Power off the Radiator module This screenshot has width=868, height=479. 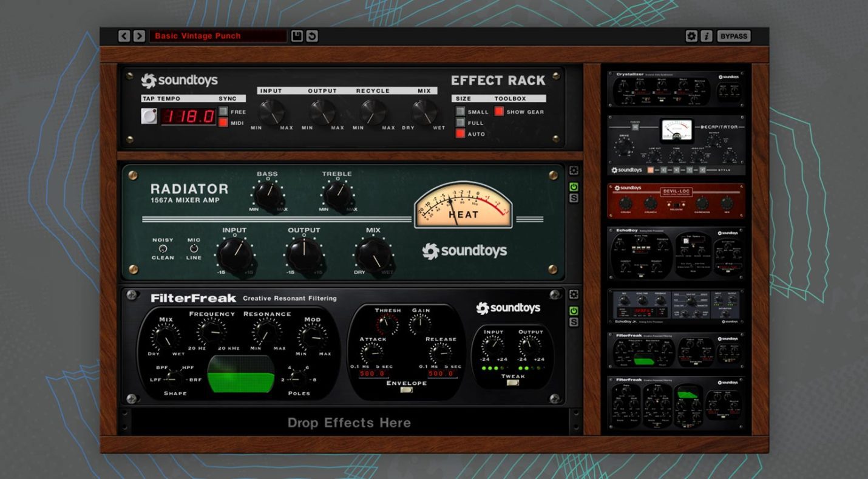pyautogui.click(x=573, y=186)
